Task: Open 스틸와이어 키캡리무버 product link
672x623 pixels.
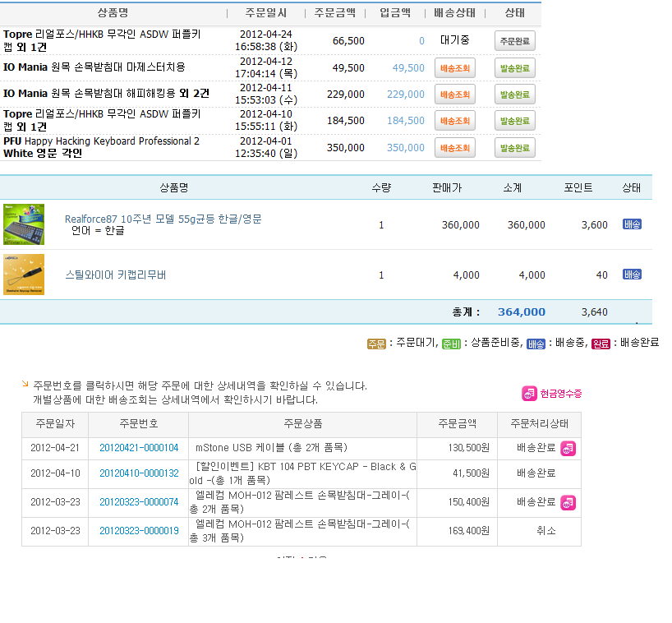Action: 115,275
